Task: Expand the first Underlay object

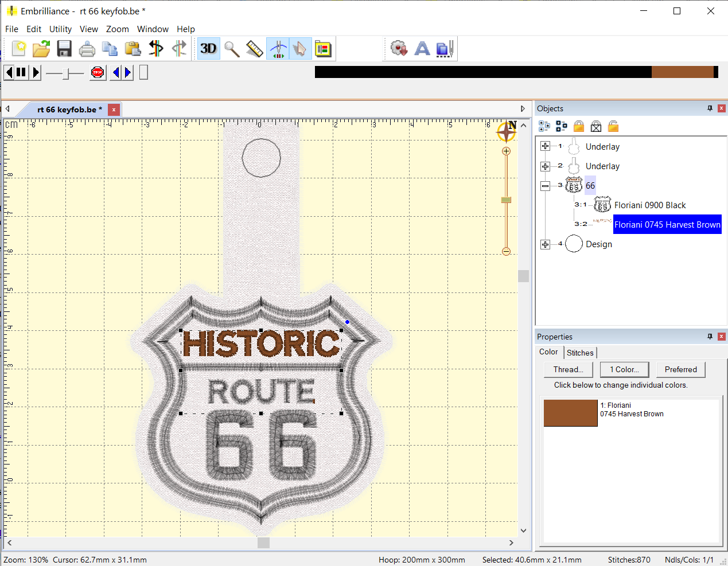Action: (545, 146)
